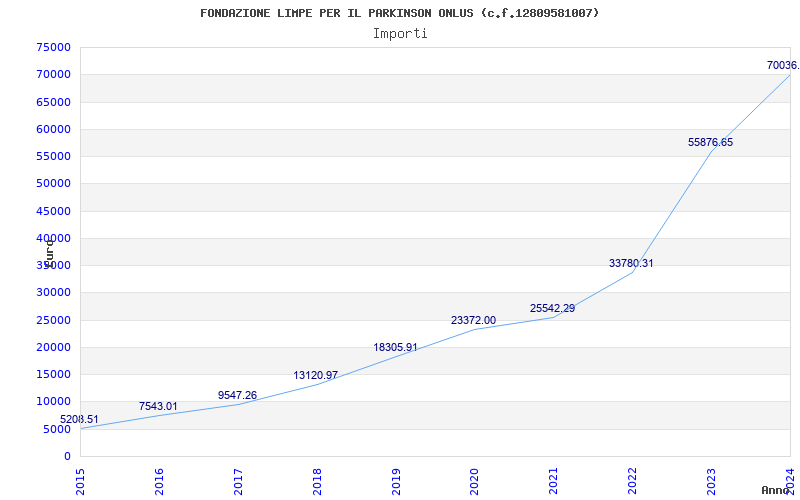Image resolution: width=800 pixels, height=500 pixels.
Task: Click the x-axis year 2017
Action: pos(238,481)
